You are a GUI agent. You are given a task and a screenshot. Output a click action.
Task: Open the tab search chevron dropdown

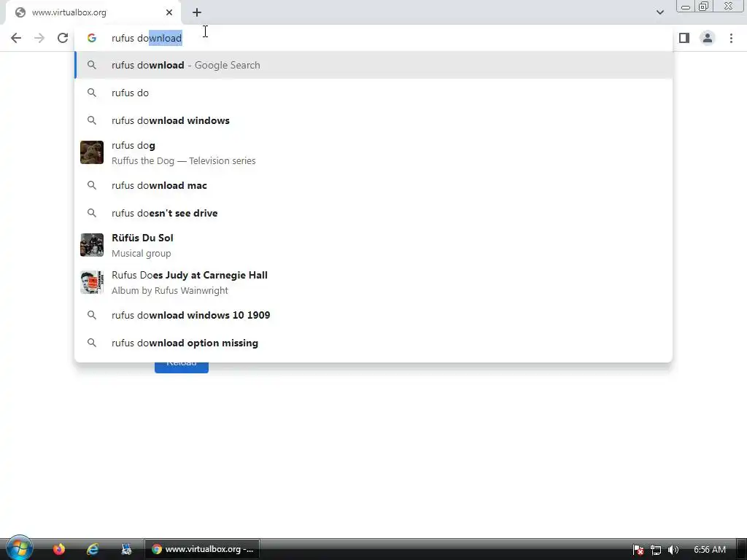(659, 12)
